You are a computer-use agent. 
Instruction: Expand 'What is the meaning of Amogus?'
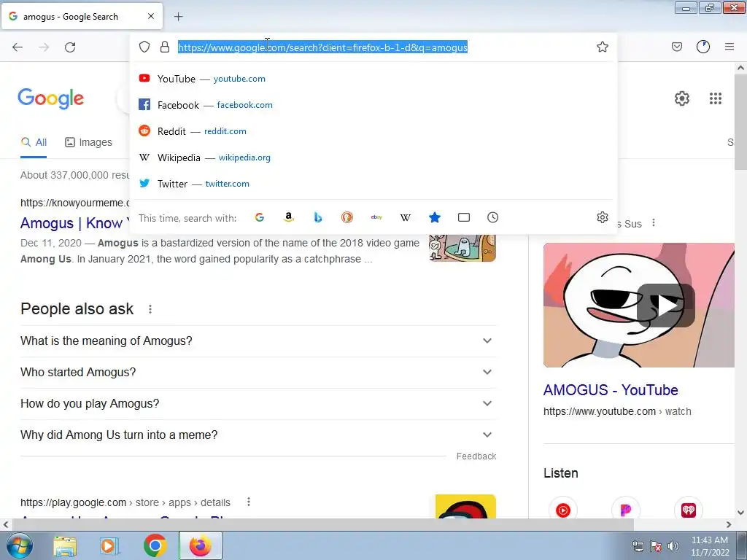pos(258,341)
